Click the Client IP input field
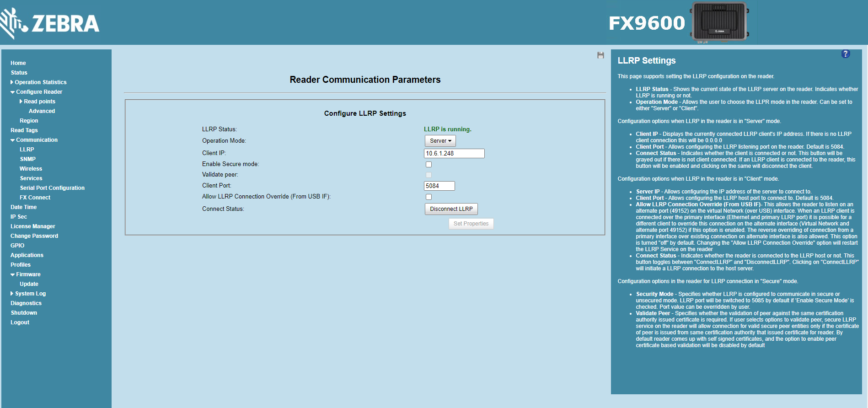The height and width of the screenshot is (408, 868). (454, 154)
